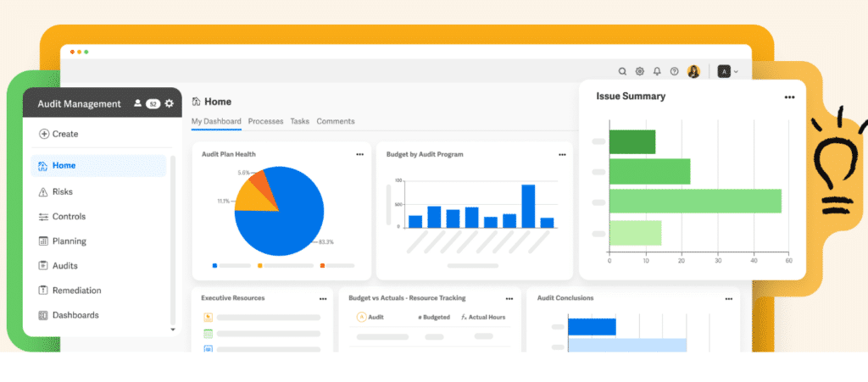Click the blue legend swatch under pie chart
The height and width of the screenshot is (382, 868).
(x=214, y=266)
